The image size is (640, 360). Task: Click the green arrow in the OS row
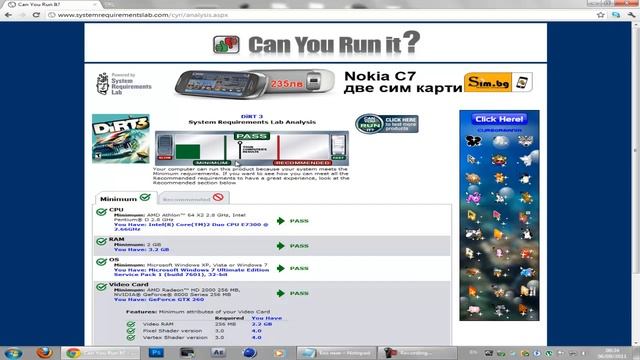click(280, 268)
